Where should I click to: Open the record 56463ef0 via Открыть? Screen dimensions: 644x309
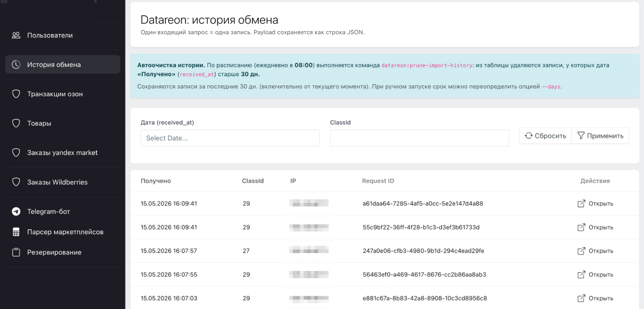pyautogui.click(x=595, y=274)
